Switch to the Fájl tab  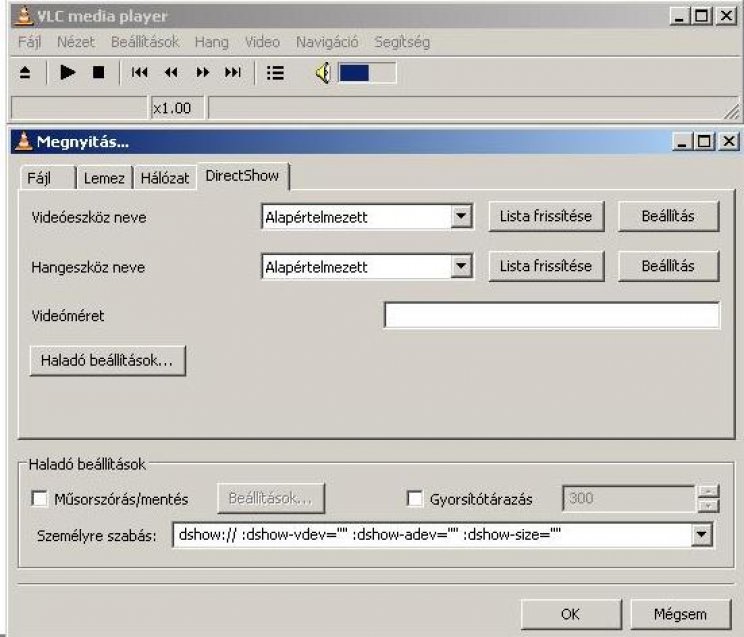click(47, 178)
